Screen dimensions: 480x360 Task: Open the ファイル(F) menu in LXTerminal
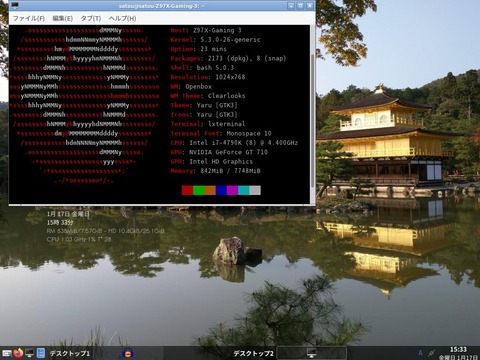[x=29, y=18]
